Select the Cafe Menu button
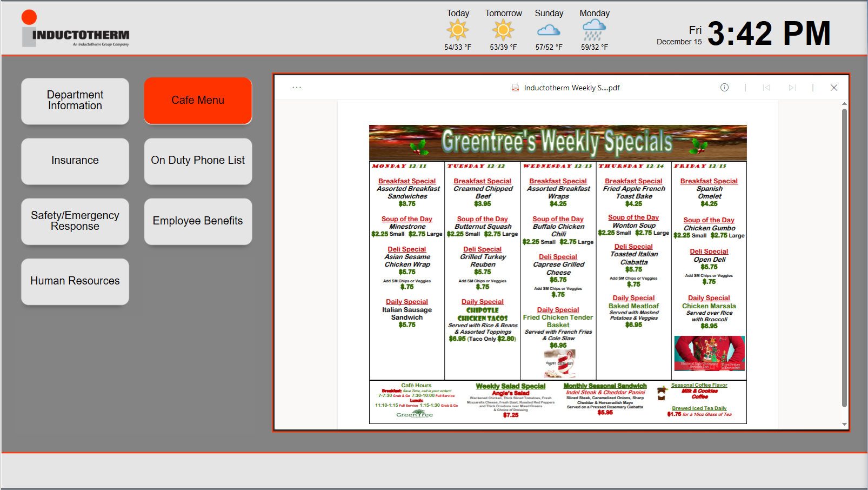This screenshot has width=868, height=490. tap(198, 101)
